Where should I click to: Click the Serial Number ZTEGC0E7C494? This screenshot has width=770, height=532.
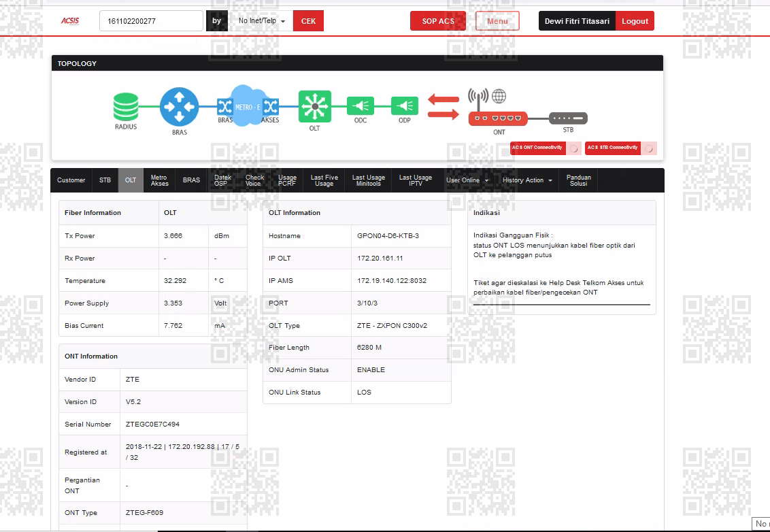pyautogui.click(x=153, y=425)
